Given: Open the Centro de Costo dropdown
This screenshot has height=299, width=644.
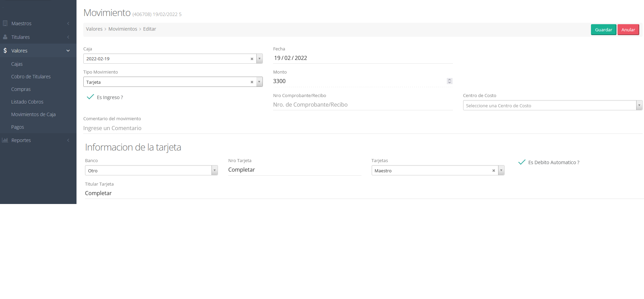Looking at the screenshot, I should point(639,106).
